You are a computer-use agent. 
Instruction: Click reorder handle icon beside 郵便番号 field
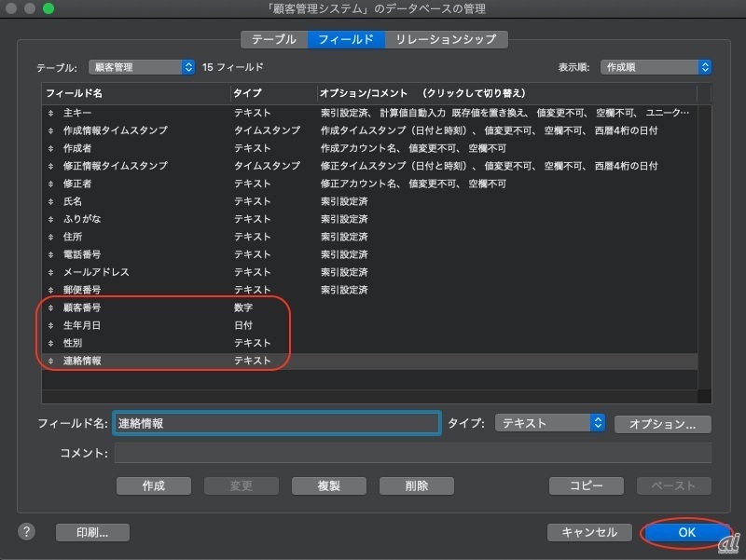tap(52, 290)
